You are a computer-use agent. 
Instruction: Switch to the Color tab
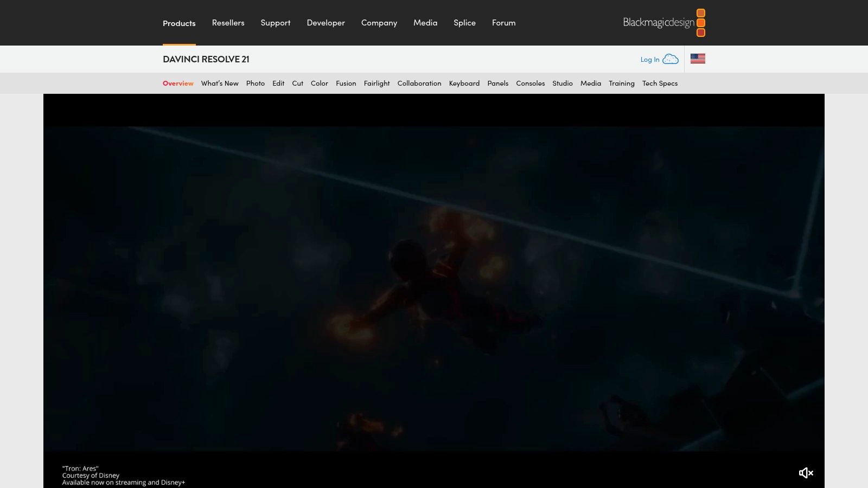pos(320,84)
